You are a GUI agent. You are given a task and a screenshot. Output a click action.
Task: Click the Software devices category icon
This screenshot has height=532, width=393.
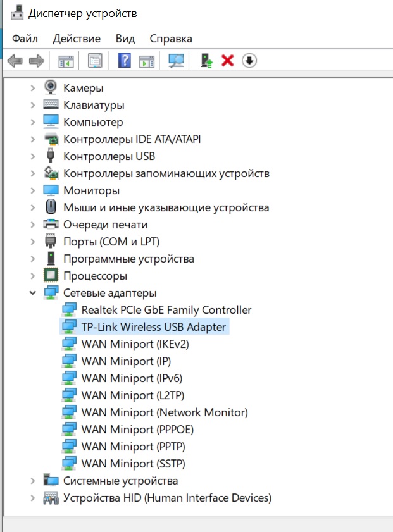pyautogui.click(x=51, y=258)
